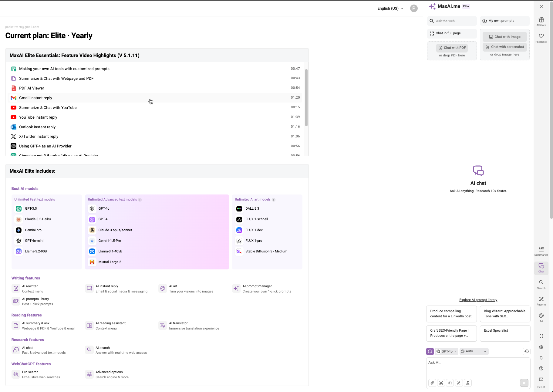Click the AI prompts library feature icon

tap(16, 301)
